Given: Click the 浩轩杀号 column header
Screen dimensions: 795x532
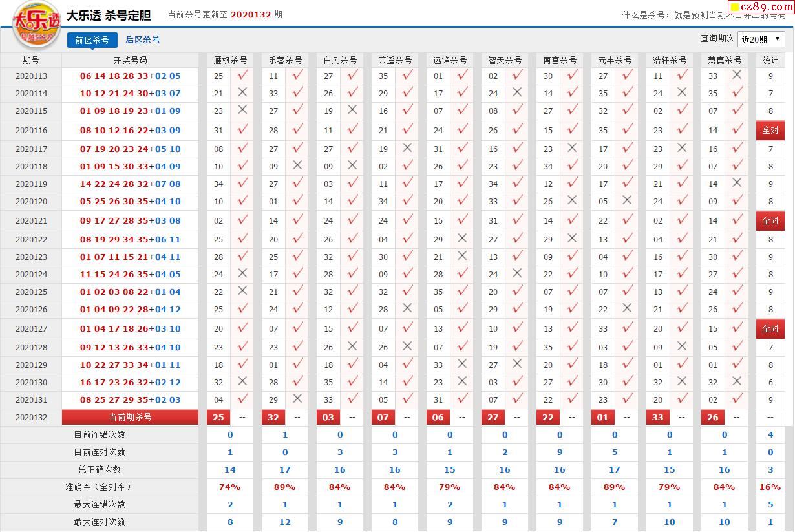Looking at the screenshot, I should point(670,60).
